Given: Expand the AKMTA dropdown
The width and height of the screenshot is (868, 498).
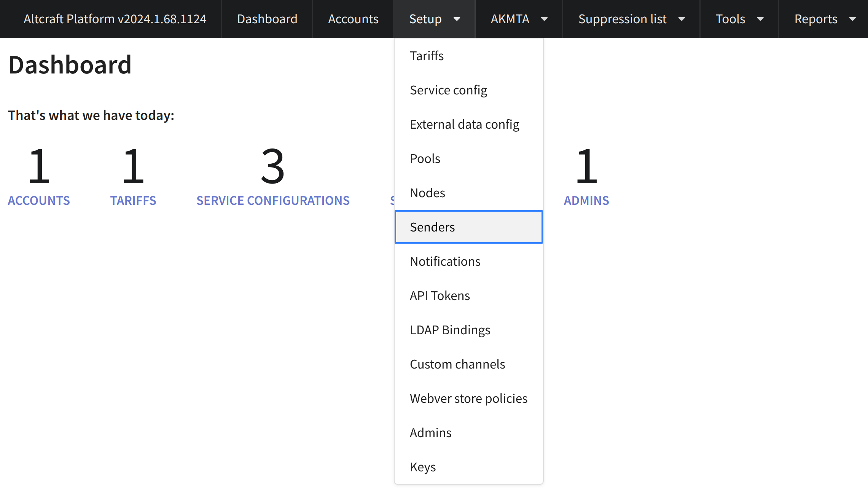Looking at the screenshot, I should pyautogui.click(x=519, y=19).
